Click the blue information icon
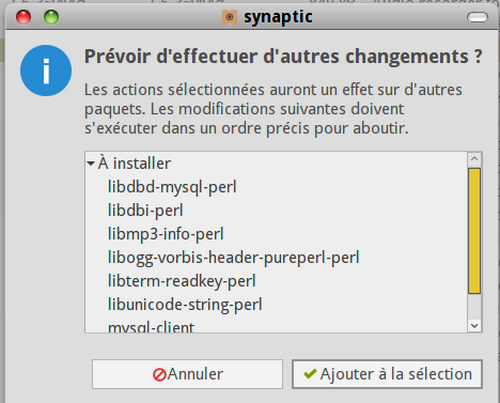The height and width of the screenshot is (403, 500). [x=46, y=71]
